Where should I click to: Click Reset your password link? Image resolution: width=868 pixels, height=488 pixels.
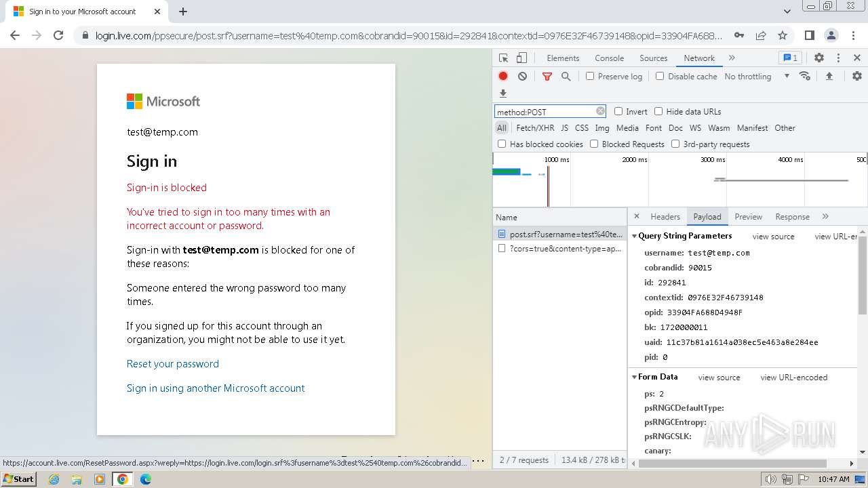point(173,364)
